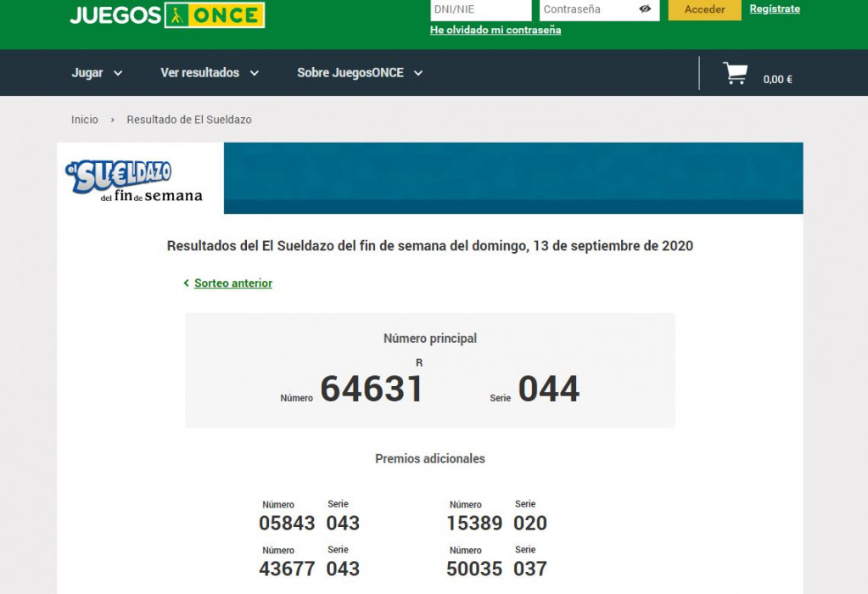This screenshot has width=868, height=594.
Task: Expand the Ver resultados menu
Action: click(x=210, y=72)
